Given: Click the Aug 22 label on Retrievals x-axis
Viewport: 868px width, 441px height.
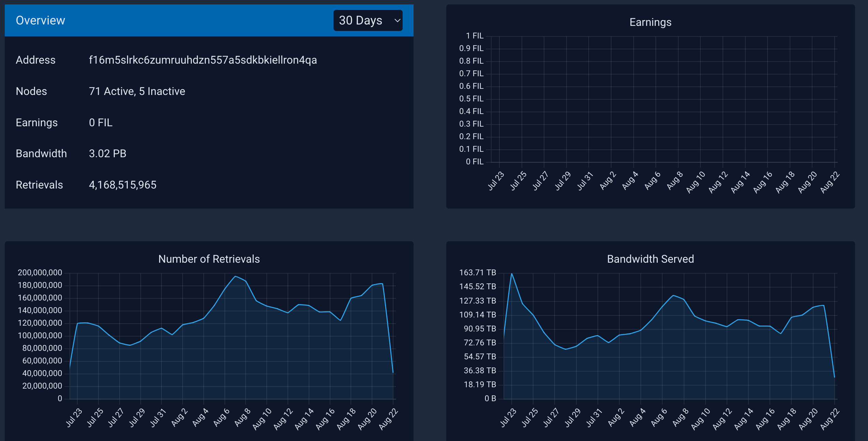Looking at the screenshot, I should (x=388, y=419).
